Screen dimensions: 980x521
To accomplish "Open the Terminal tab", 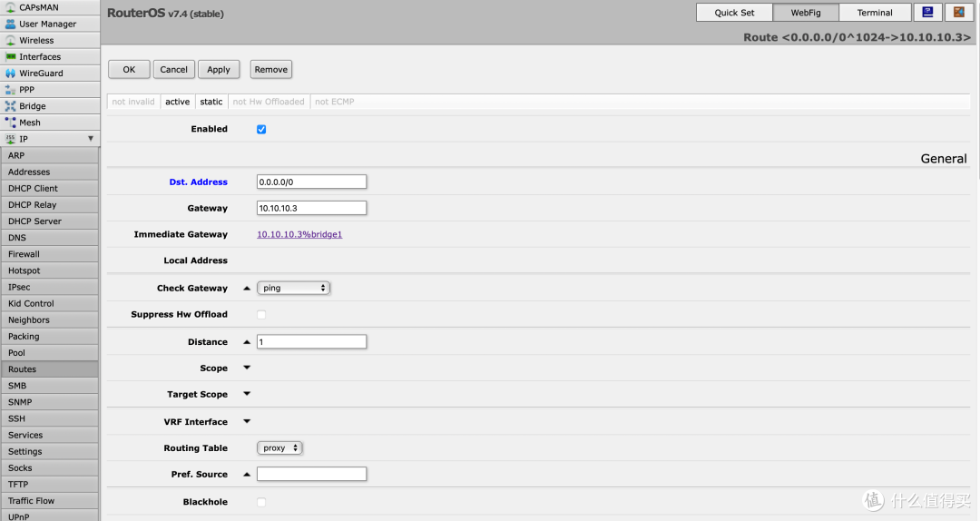I will (x=875, y=13).
